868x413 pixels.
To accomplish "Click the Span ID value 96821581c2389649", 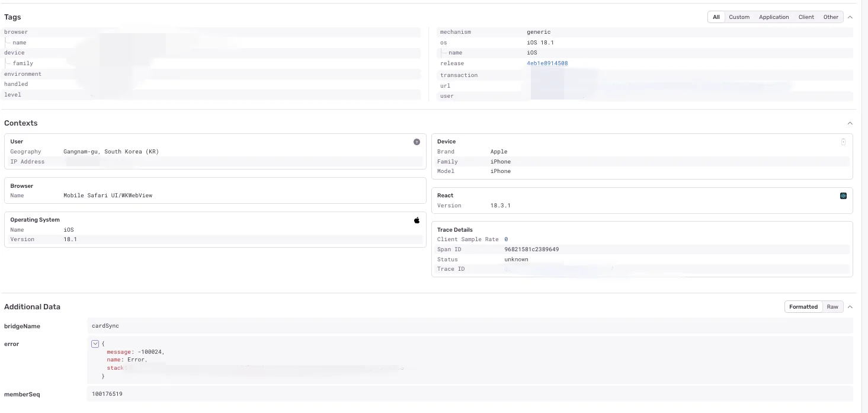I will 531,249.
